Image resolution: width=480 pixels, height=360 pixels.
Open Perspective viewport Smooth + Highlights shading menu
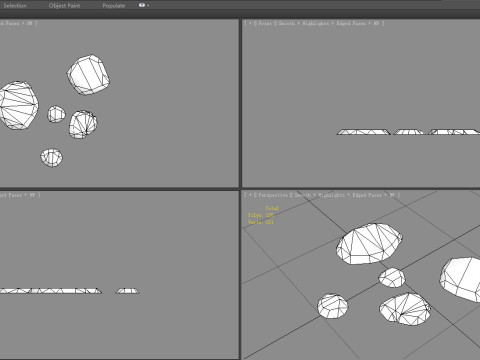pyautogui.click(x=347, y=195)
